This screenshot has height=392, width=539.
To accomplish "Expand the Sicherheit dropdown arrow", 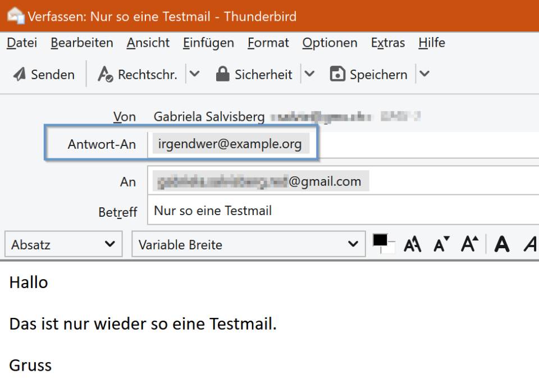I will [309, 74].
